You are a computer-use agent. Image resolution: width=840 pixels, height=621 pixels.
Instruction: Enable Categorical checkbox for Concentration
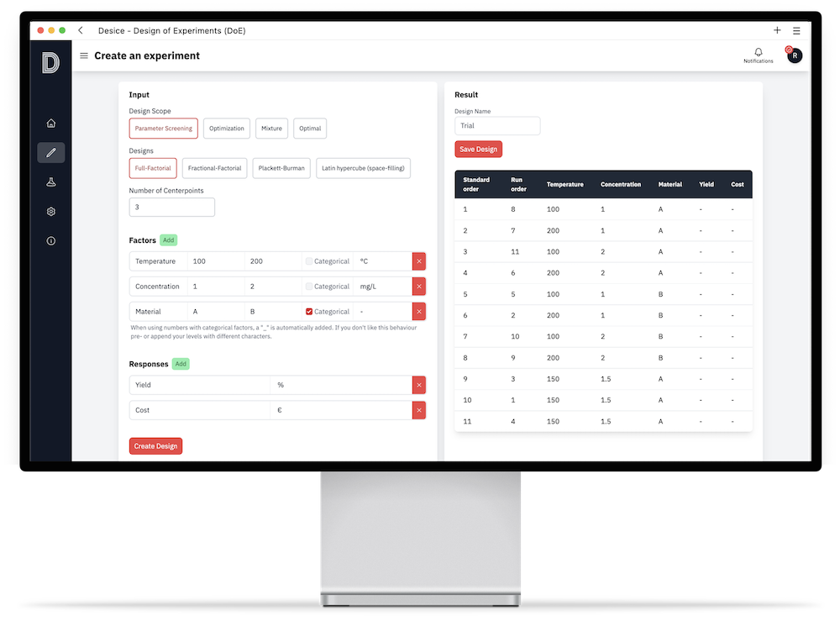tap(310, 287)
